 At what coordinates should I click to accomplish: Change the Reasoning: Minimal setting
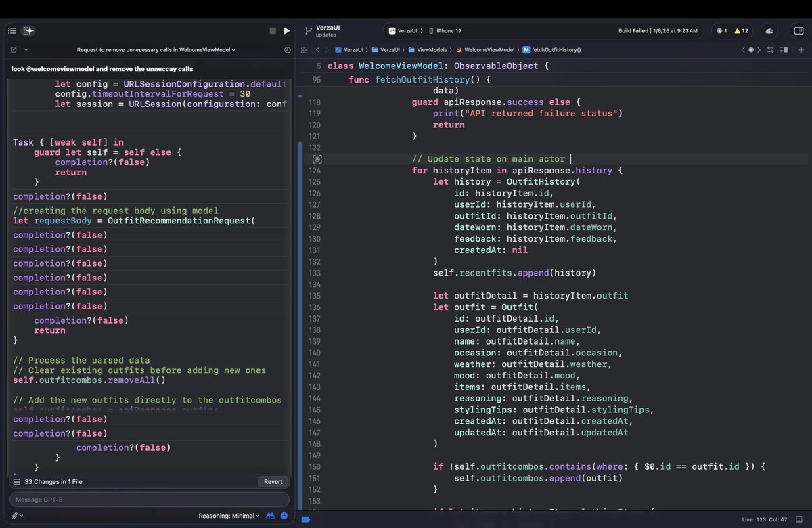(x=229, y=516)
